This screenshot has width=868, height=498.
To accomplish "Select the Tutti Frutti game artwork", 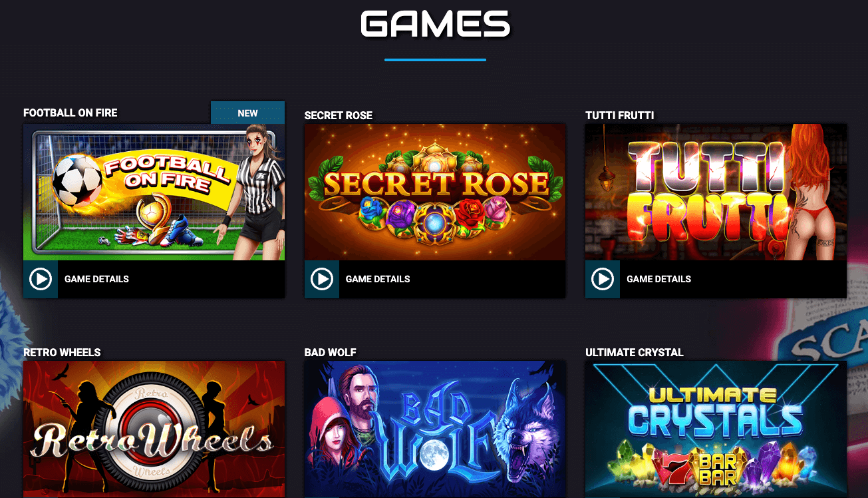I will tap(716, 192).
